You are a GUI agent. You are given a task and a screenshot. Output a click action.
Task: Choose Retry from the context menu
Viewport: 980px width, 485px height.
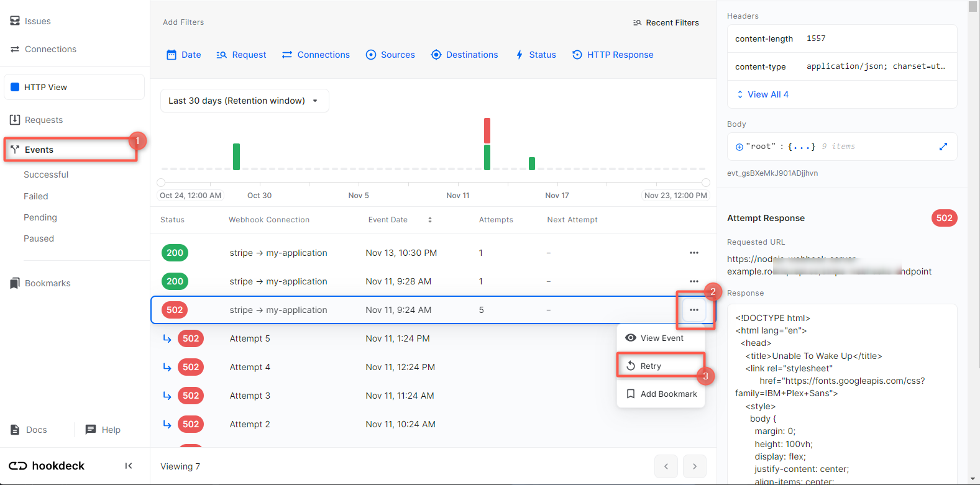[661, 366]
